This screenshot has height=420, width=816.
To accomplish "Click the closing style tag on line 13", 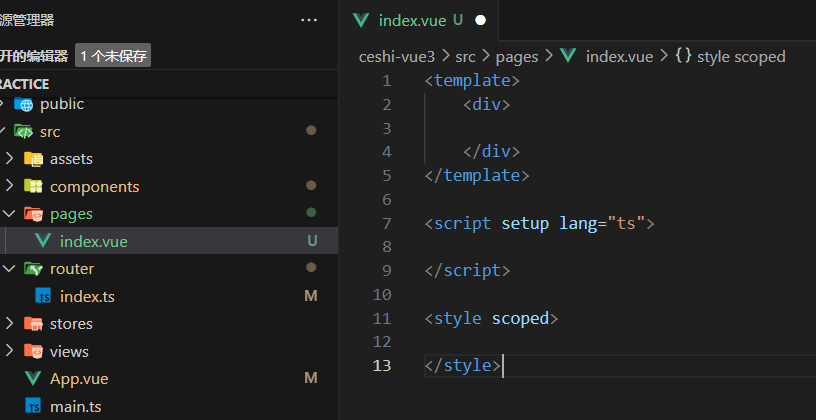I will point(463,365).
